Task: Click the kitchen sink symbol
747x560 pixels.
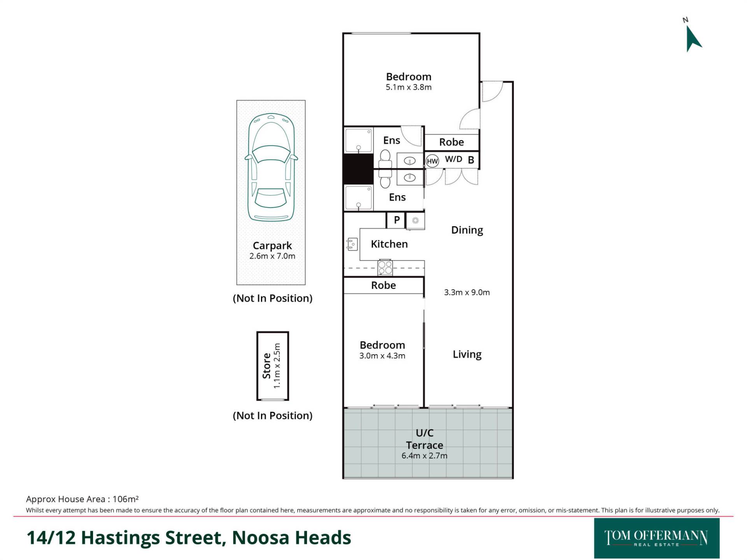Action: [x=352, y=244]
